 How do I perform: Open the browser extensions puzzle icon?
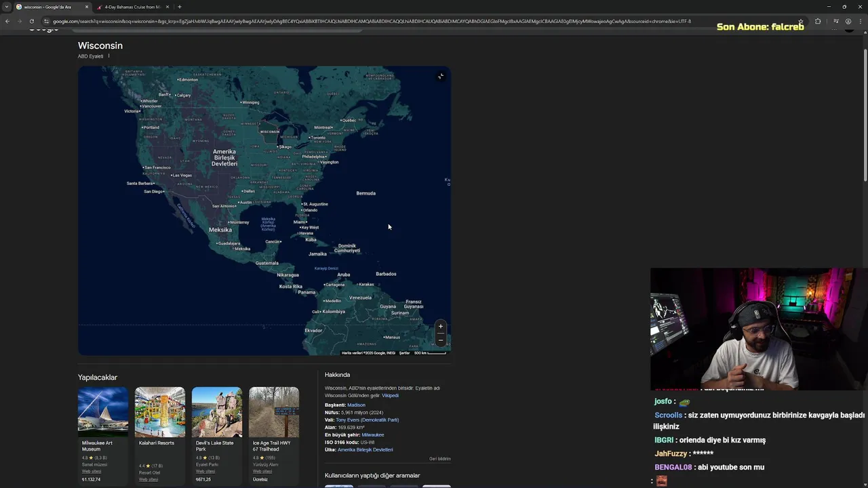(x=818, y=21)
